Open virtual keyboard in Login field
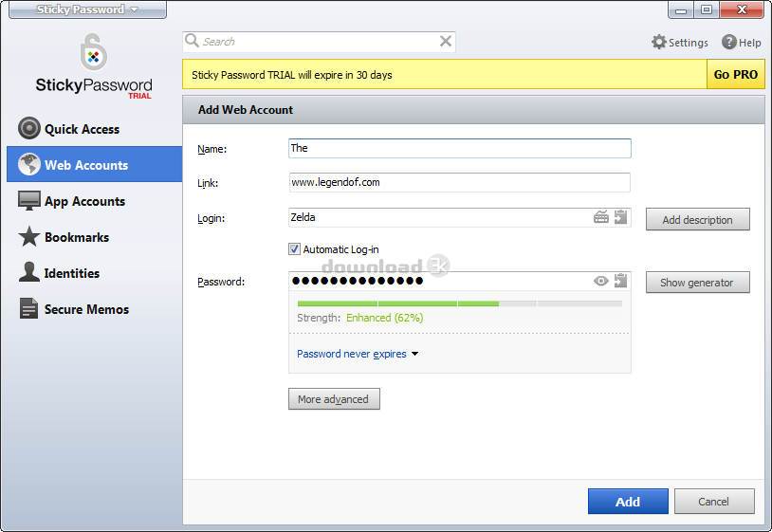The height and width of the screenshot is (532, 772). 601,217
